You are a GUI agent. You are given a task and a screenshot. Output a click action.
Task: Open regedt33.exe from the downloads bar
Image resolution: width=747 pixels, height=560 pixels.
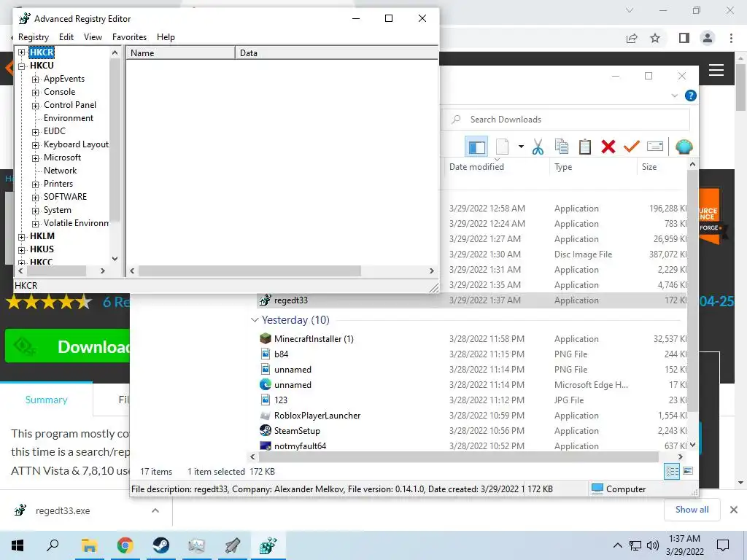coord(63,510)
